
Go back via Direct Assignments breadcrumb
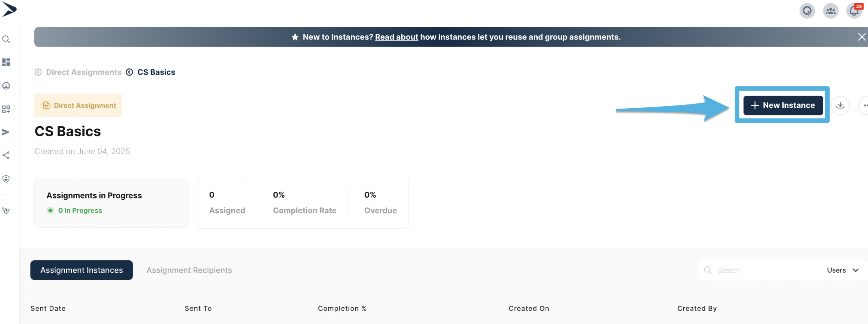pyautogui.click(x=83, y=72)
